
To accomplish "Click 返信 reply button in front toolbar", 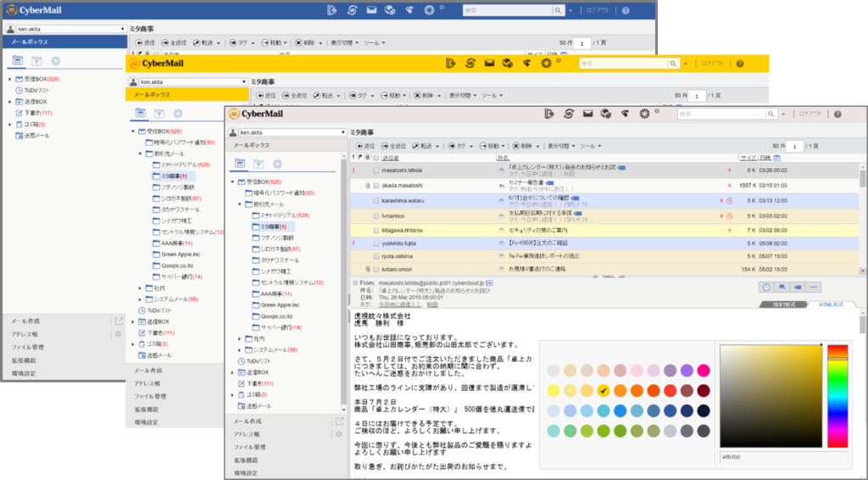I will coord(365,146).
